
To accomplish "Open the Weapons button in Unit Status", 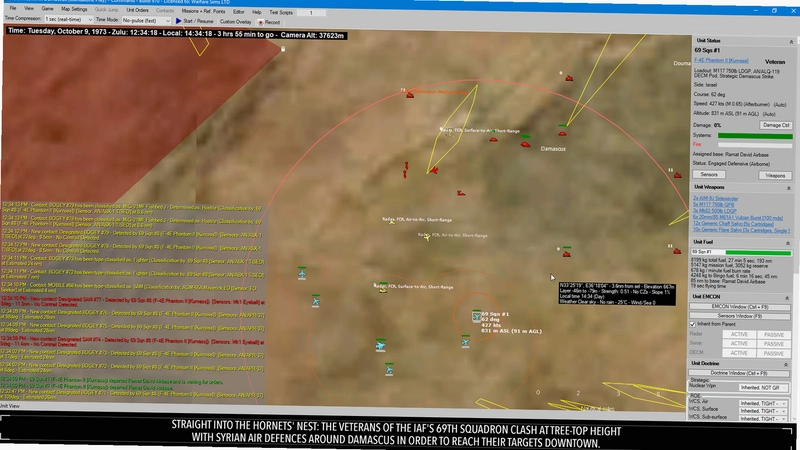I will 775,176.
